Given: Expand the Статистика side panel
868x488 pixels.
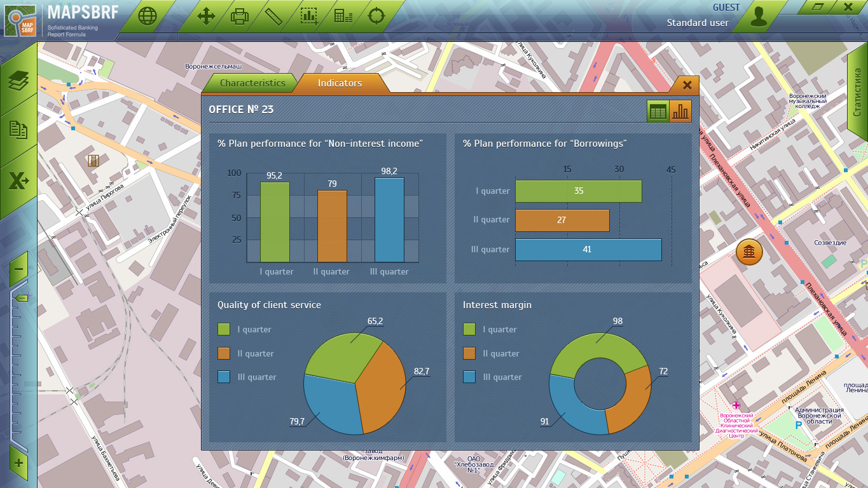Looking at the screenshot, I should [x=857, y=94].
